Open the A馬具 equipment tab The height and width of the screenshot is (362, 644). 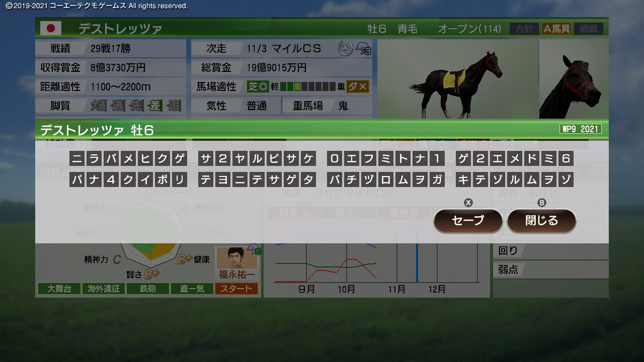click(x=556, y=29)
